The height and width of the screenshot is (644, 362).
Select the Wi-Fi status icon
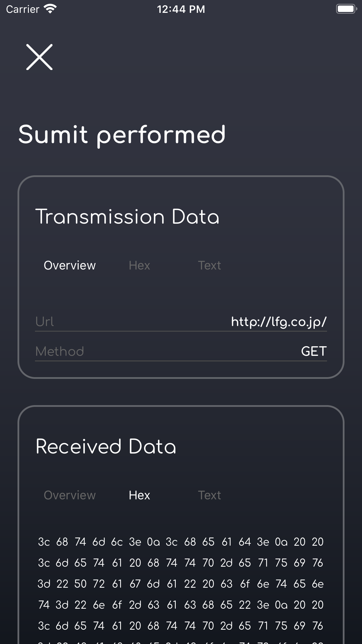pyautogui.click(x=50, y=9)
